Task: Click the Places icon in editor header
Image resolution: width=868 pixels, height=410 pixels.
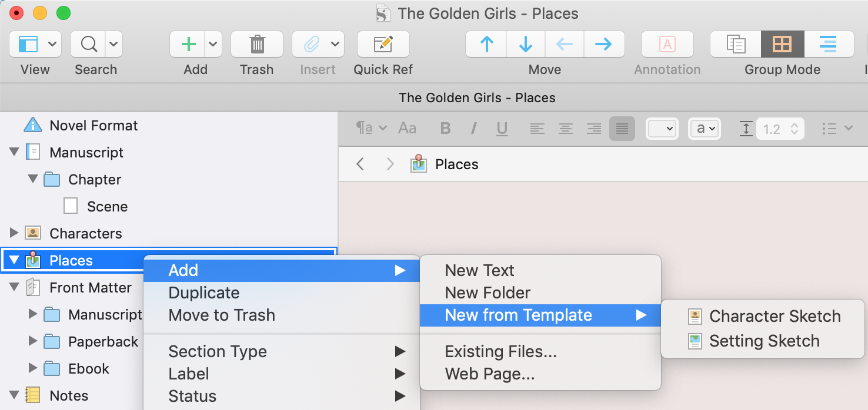Action: (x=418, y=163)
